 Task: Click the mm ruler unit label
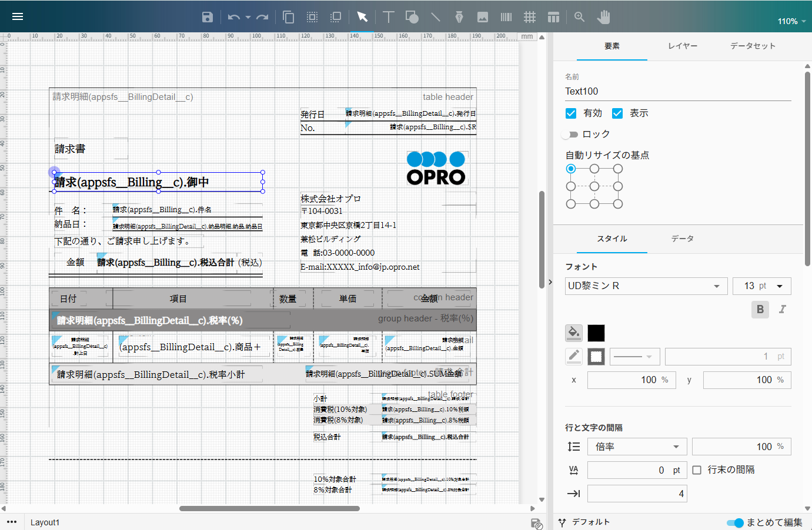coord(527,36)
